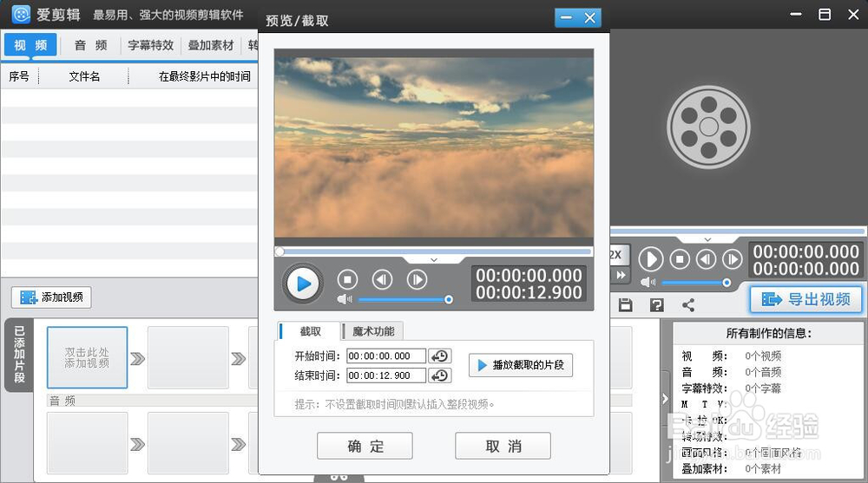Capture current time as end time
868x483 pixels.
tap(440, 375)
